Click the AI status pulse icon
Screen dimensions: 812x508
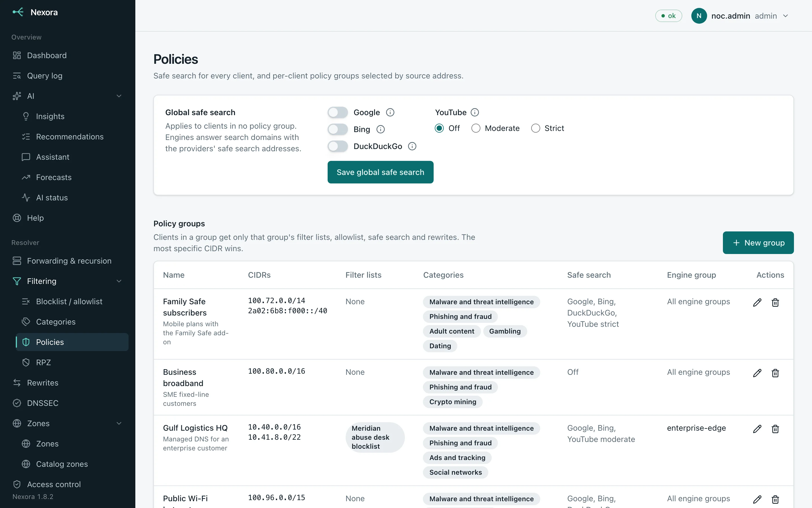coord(26,198)
